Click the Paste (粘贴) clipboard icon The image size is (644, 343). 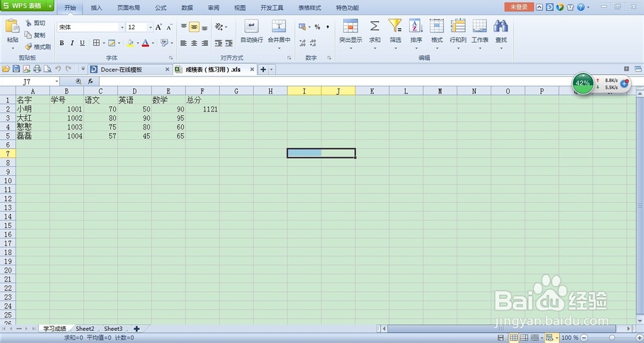pos(12,26)
